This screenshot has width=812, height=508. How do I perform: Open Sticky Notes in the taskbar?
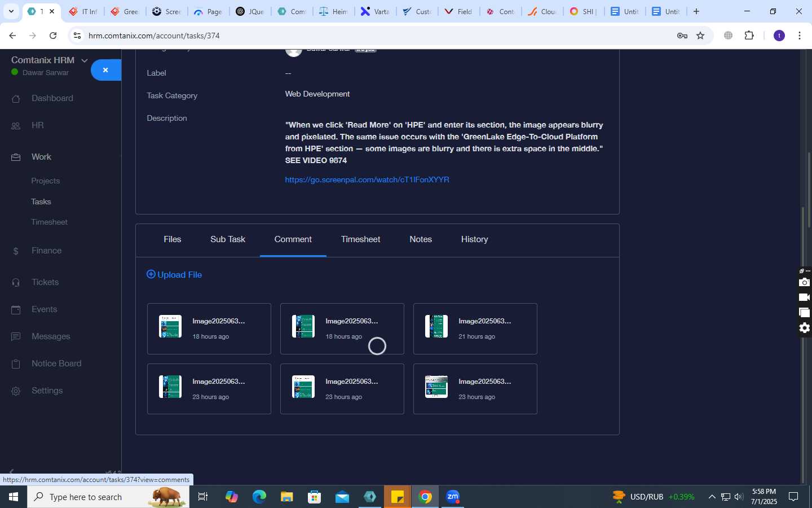[398, 497]
